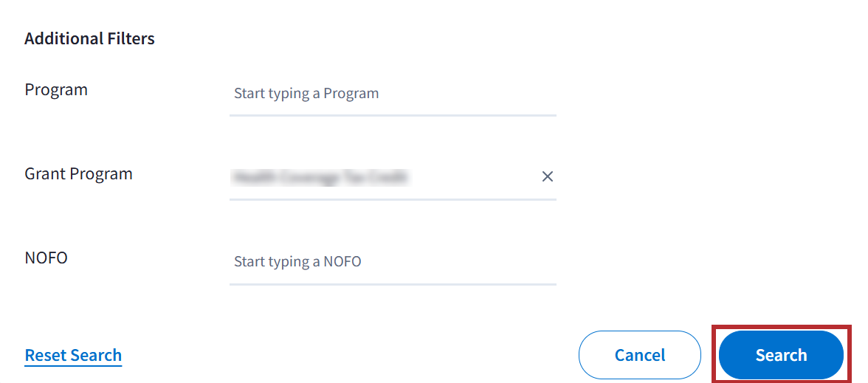Focus the NOFO text field
The width and height of the screenshot is (868, 383).
click(x=392, y=262)
